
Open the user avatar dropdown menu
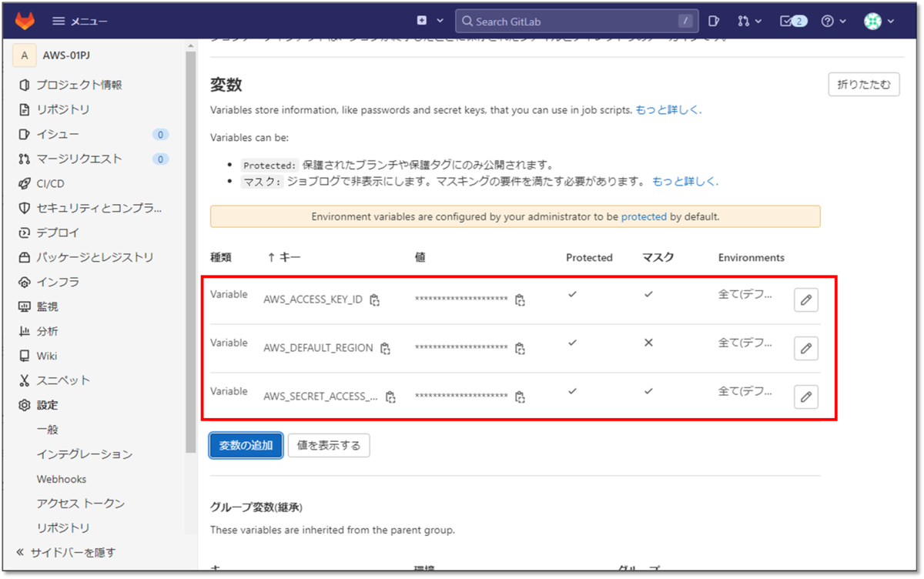(872, 21)
